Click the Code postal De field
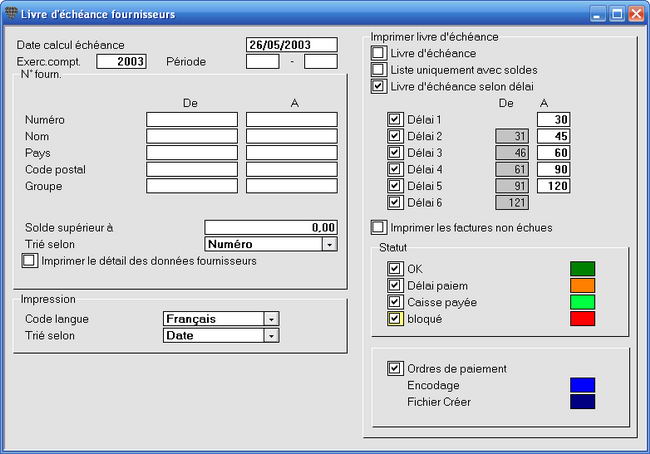The height and width of the screenshot is (454, 650). [x=192, y=169]
